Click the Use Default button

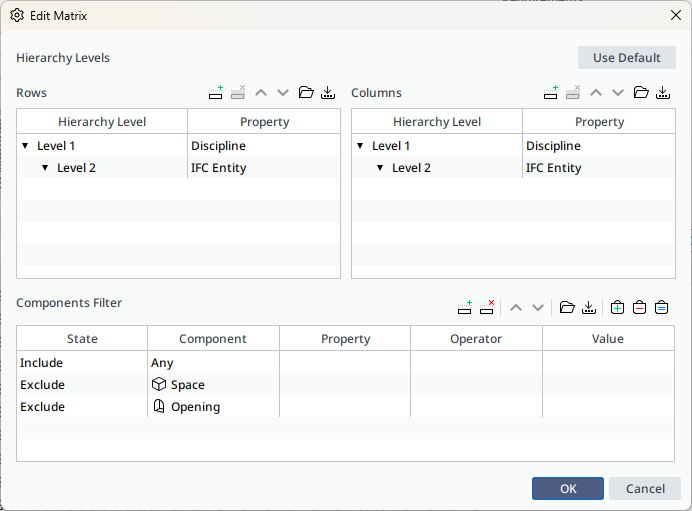point(627,57)
